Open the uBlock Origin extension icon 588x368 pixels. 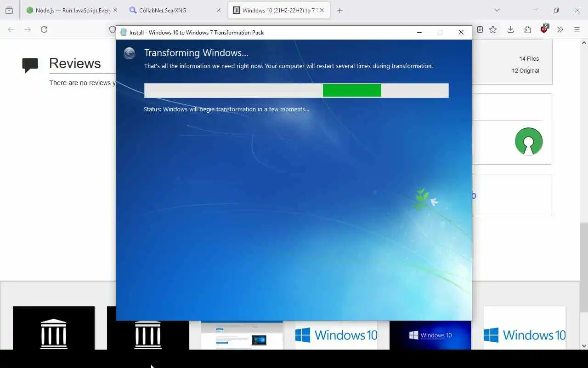tap(544, 29)
